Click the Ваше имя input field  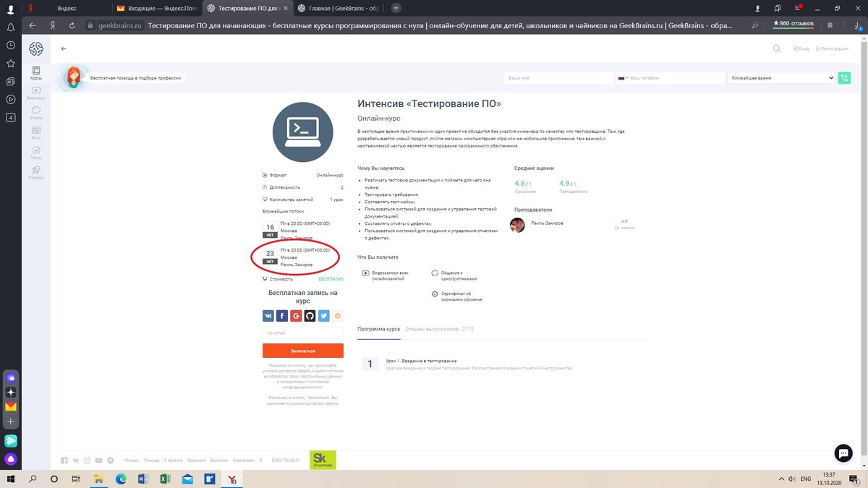[x=558, y=77]
